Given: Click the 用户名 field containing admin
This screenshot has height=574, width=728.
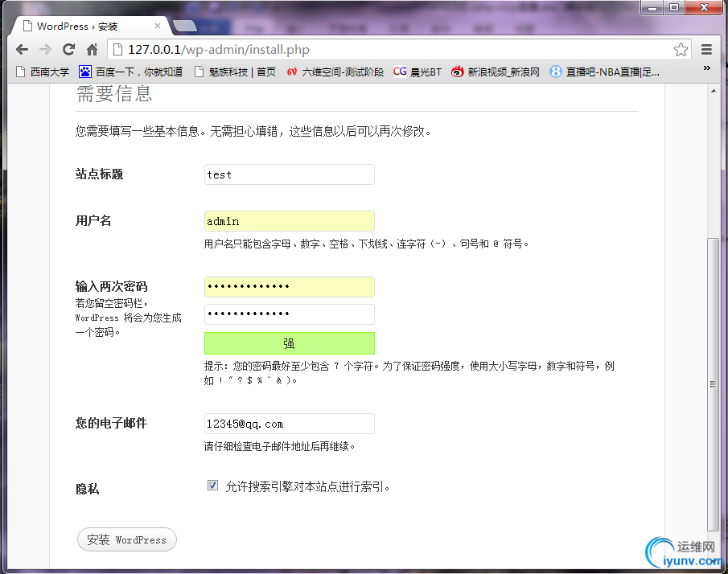Looking at the screenshot, I should [290, 221].
